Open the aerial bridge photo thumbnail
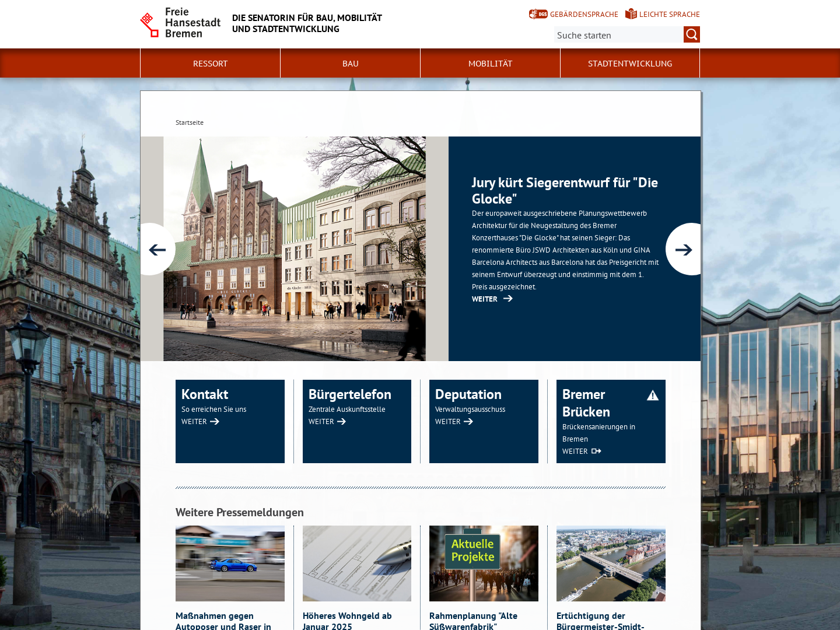Image resolution: width=840 pixels, height=630 pixels. pyautogui.click(x=611, y=563)
